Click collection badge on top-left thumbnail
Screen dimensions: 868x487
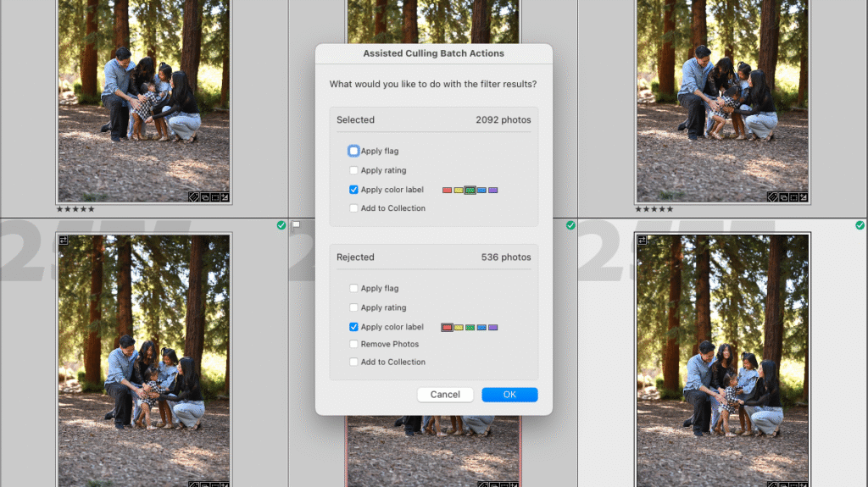point(205,197)
